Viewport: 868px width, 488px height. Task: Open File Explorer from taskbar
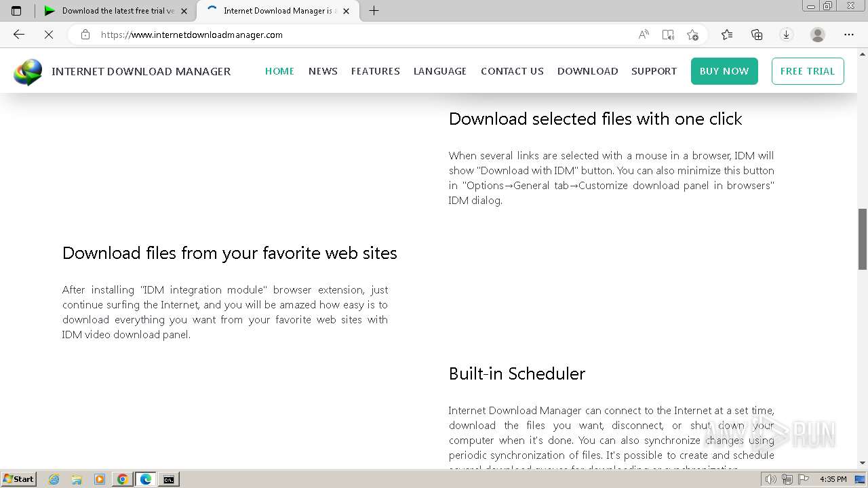point(77,479)
